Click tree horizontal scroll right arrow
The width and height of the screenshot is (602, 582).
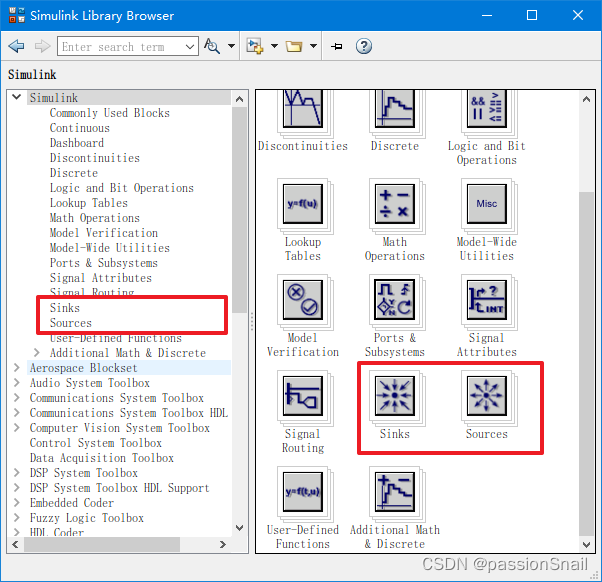click(x=223, y=544)
